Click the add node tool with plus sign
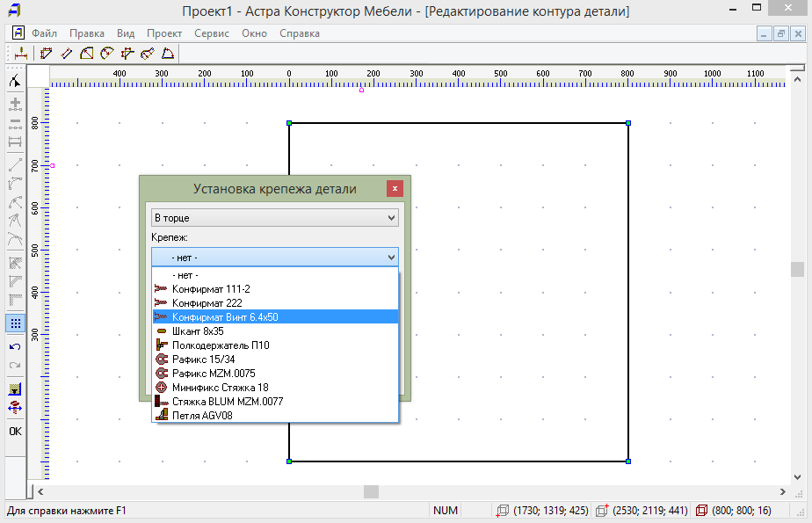Screen dimensions: 812x523 point(15,104)
